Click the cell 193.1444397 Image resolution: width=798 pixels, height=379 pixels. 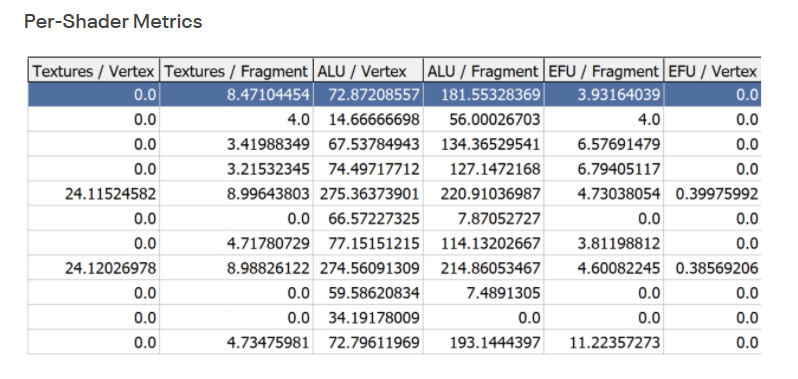483,342
